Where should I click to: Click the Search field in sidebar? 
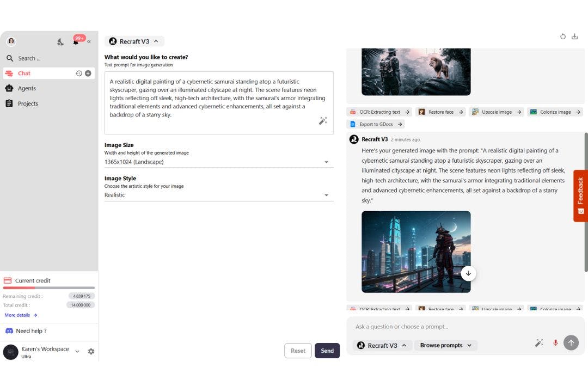point(49,58)
